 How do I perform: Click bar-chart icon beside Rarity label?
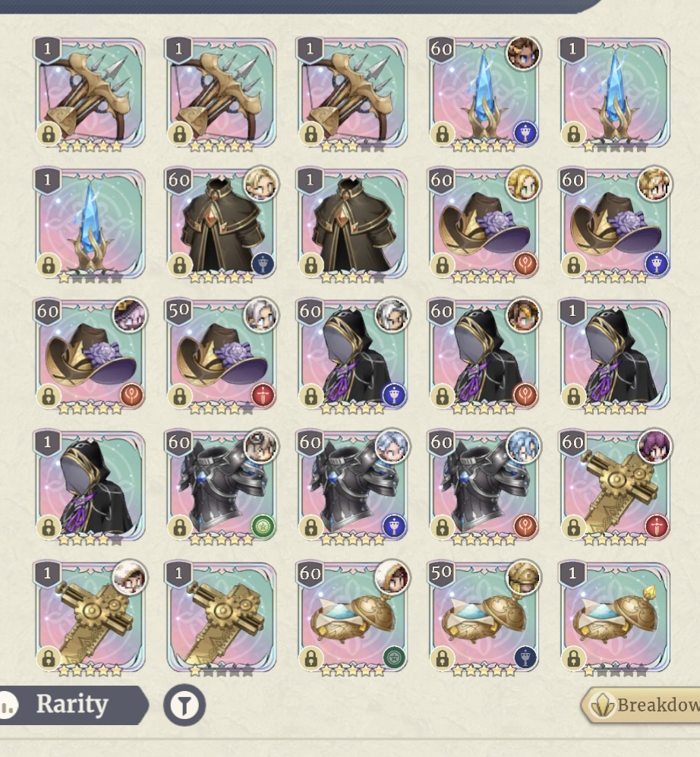point(8,706)
